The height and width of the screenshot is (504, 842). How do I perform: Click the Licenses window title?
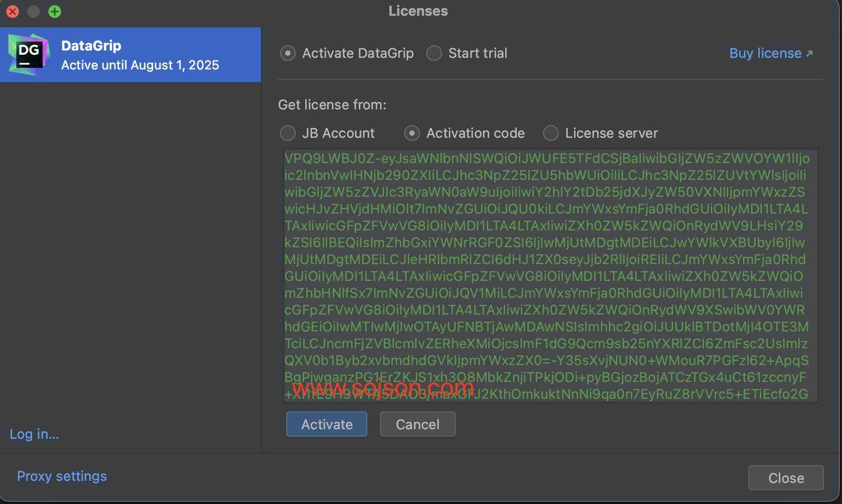click(x=418, y=11)
